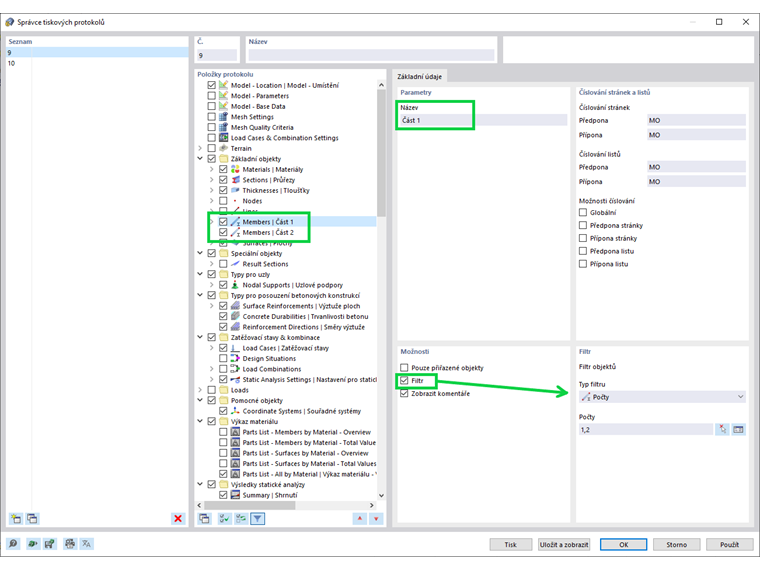Uncheck Model - Location checkbox
The height and width of the screenshot is (570, 760).
[x=212, y=85]
